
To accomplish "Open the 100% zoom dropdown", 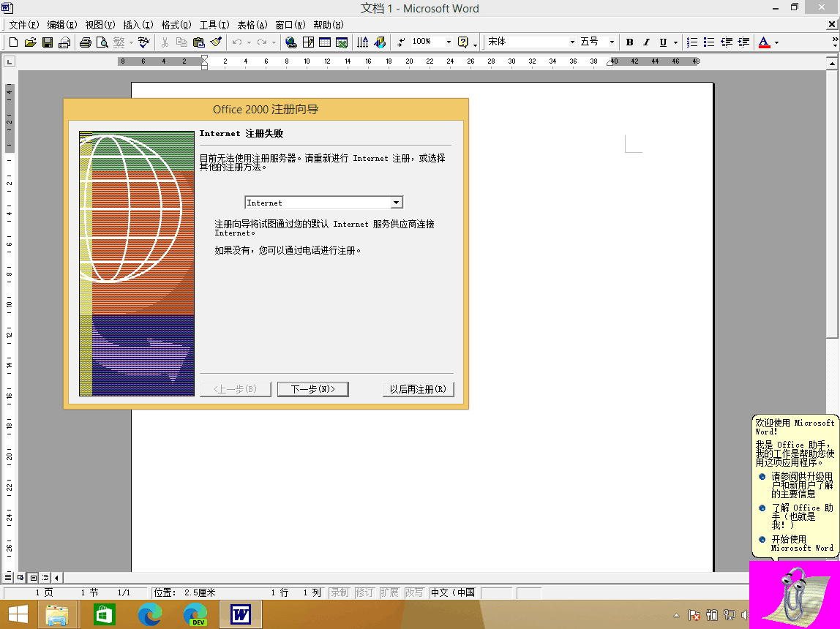I will [x=449, y=42].
